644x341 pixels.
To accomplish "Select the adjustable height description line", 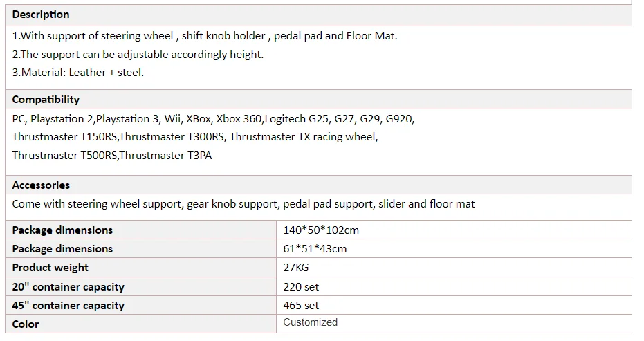I will pos(138,55).
